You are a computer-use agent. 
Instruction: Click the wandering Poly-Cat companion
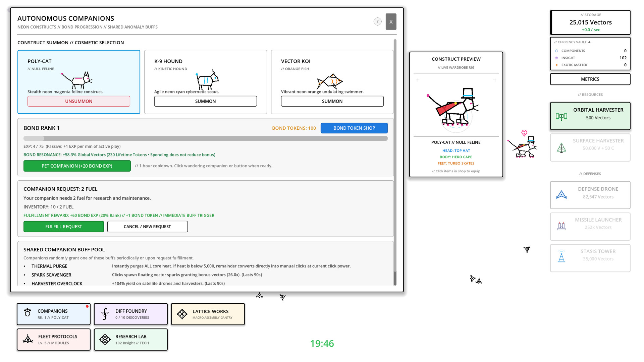[x=523, y=147]
